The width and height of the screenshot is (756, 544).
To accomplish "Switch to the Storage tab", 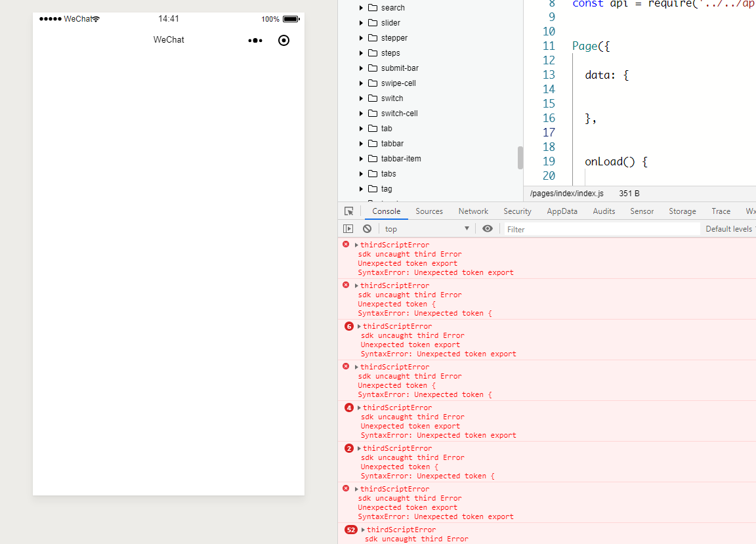I will click(x=682, y=211).
